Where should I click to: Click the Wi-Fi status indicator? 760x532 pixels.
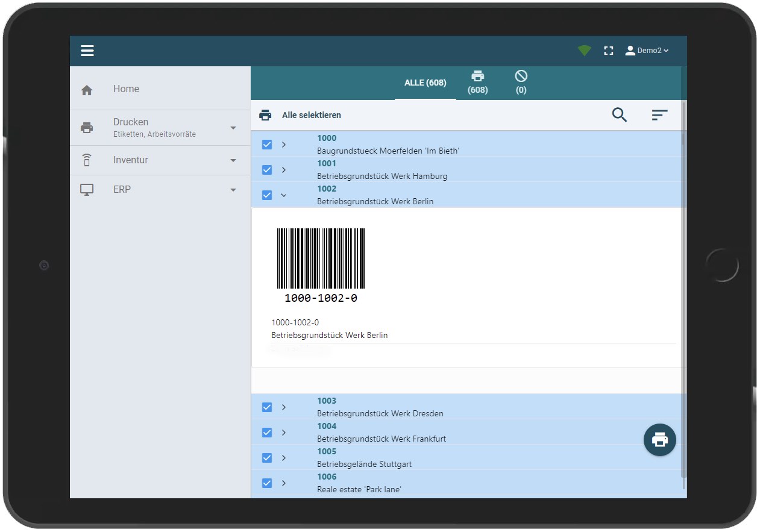(x=584, y=50)
